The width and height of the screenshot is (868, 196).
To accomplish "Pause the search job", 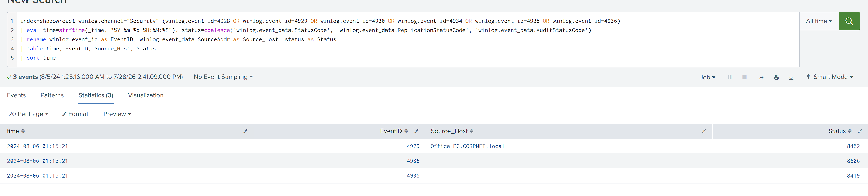I will tap(730, 77).
